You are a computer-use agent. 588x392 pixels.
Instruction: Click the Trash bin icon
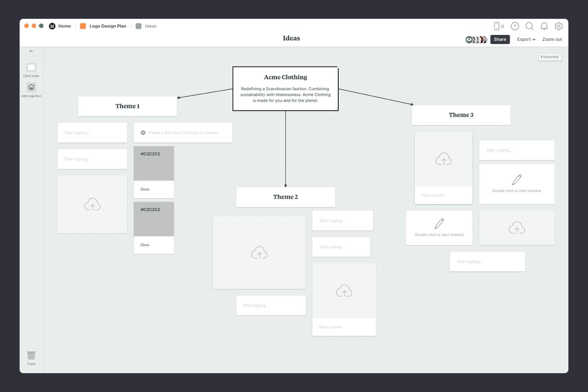[x=31, y=355]
